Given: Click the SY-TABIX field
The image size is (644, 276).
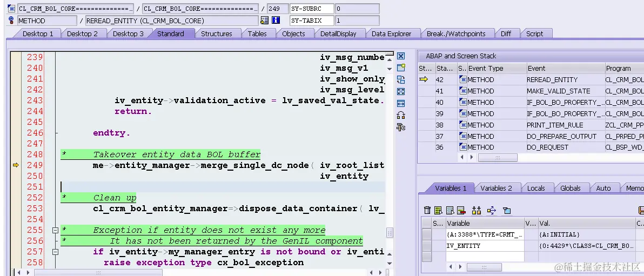Looking at the screenshot, I should [312, 20].
